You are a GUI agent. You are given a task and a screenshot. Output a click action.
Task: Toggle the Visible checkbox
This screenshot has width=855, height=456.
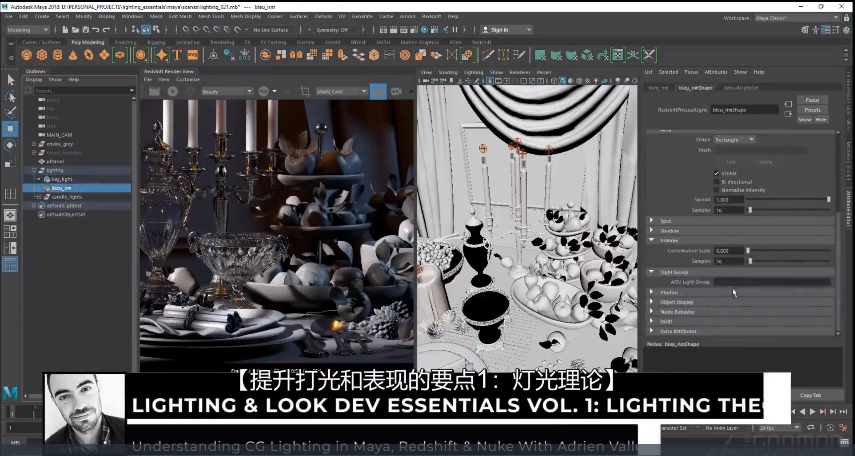[716, 173]
